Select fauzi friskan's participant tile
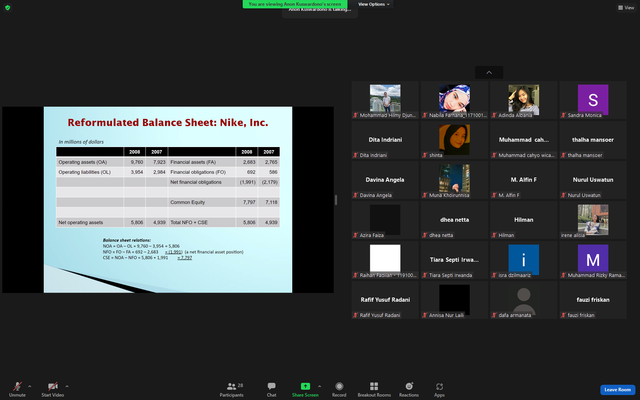The image size is (640, 400). coord(593,300)
